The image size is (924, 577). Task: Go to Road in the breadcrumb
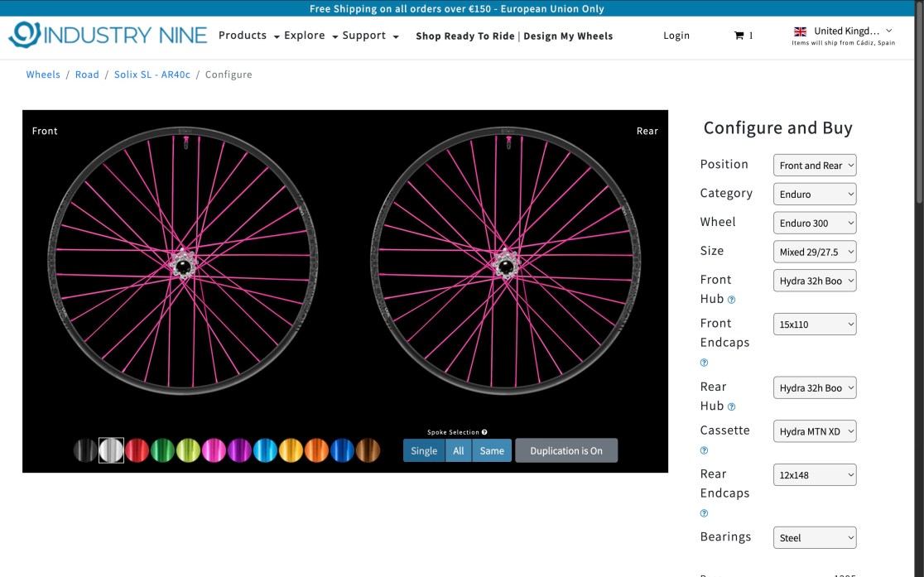pyautogui.click(x=87, y=75)
